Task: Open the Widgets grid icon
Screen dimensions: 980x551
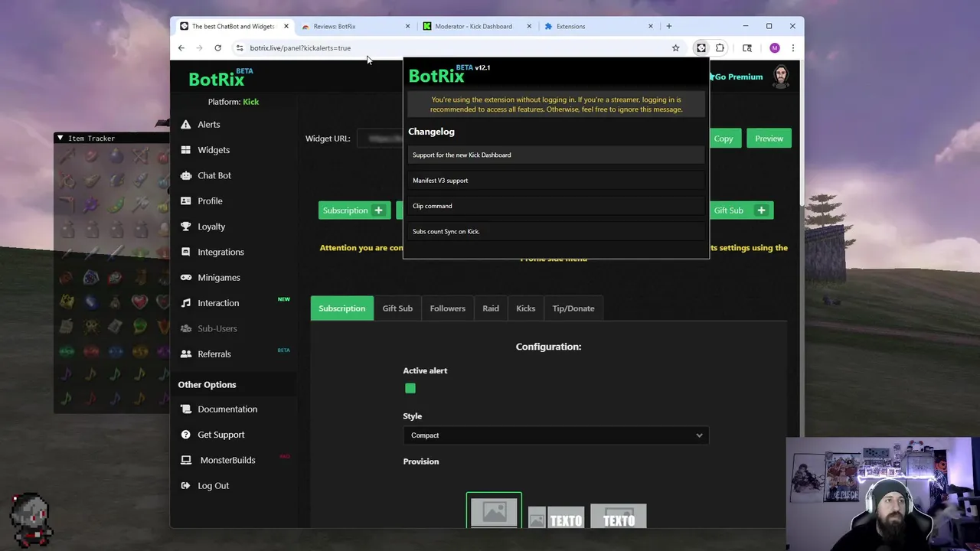Action: pyautogui.click(x=185, y=150)
